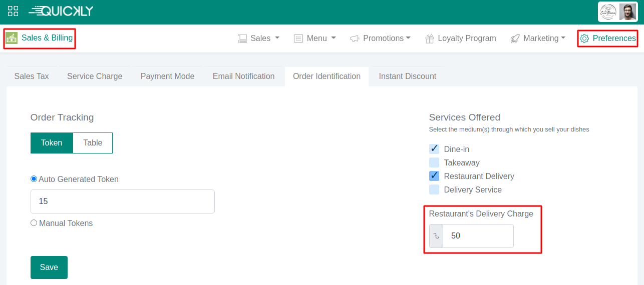Viewport: 644px width, 285px height.
Task: Expand the Sales dropdown menu
Action: click(259, 38)
